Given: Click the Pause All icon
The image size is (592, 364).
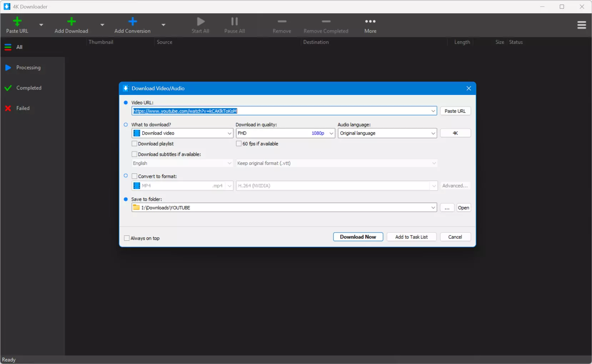Looking at the screenshot, I should click(x=235, y=21).
